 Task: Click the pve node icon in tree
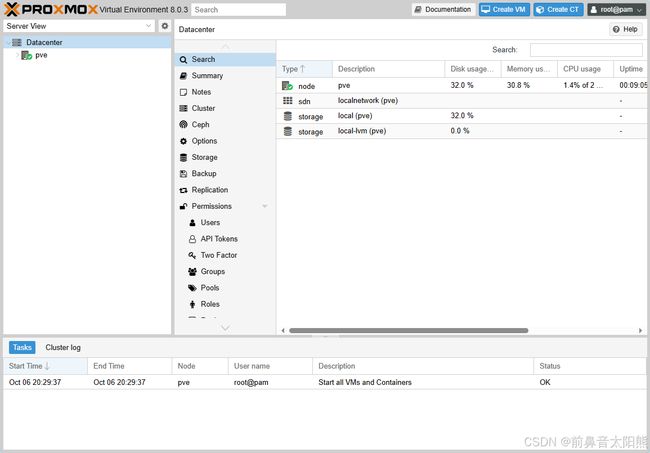[27, 55]
